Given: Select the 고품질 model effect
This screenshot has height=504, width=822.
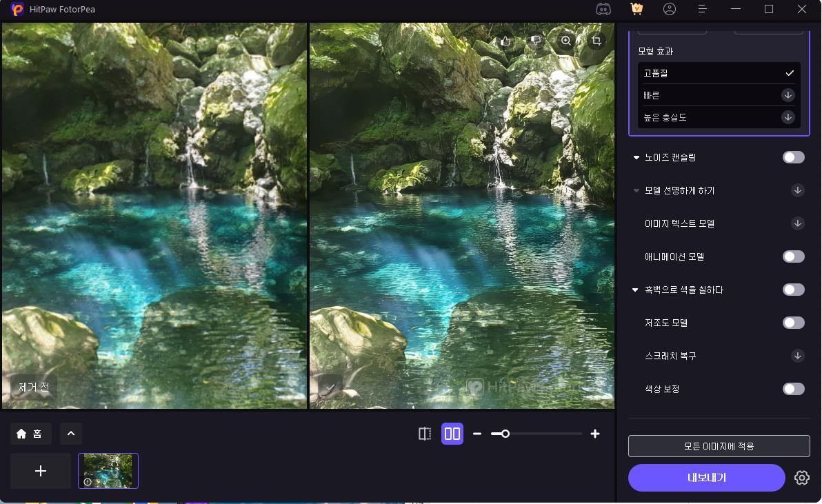Looking at the screenshot, I should pos(719,73).
